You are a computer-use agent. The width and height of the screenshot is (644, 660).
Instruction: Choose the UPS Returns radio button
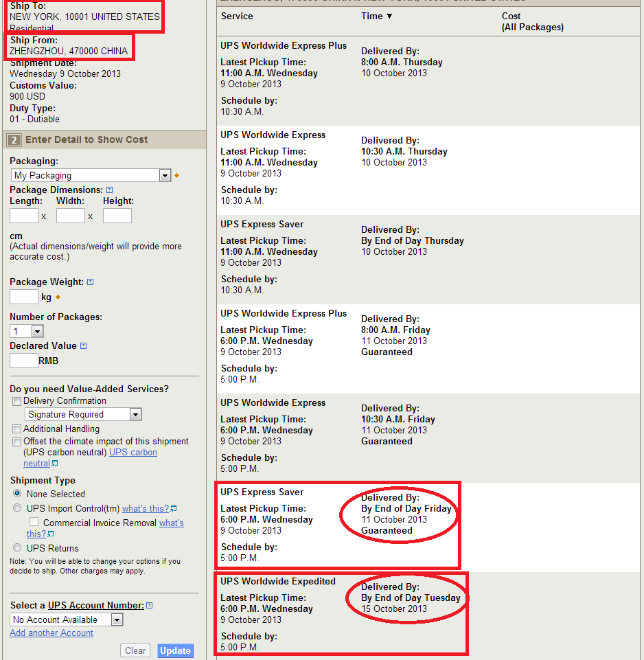pos(17,547)
